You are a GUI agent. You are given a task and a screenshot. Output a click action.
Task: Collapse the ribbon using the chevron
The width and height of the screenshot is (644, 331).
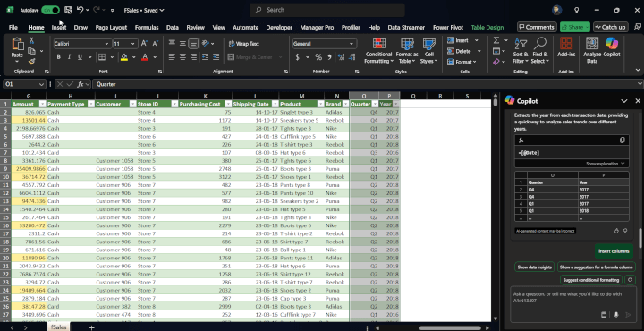[x=638, y=70]
